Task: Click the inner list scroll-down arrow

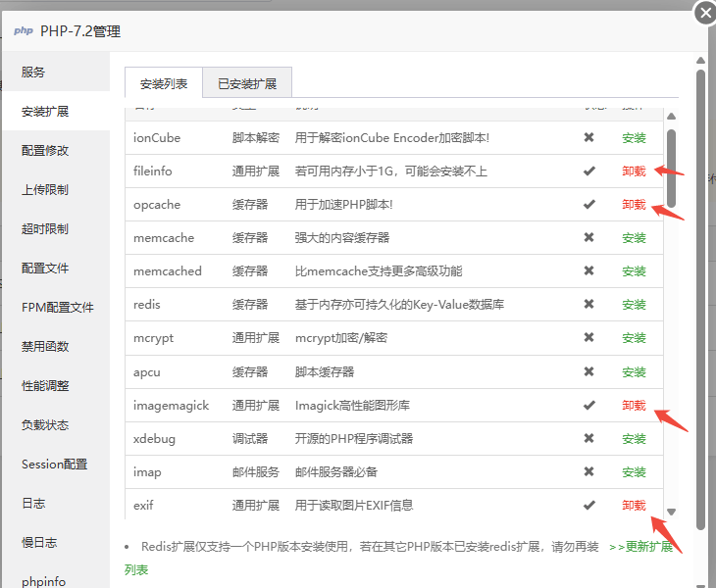Action: 671,512
